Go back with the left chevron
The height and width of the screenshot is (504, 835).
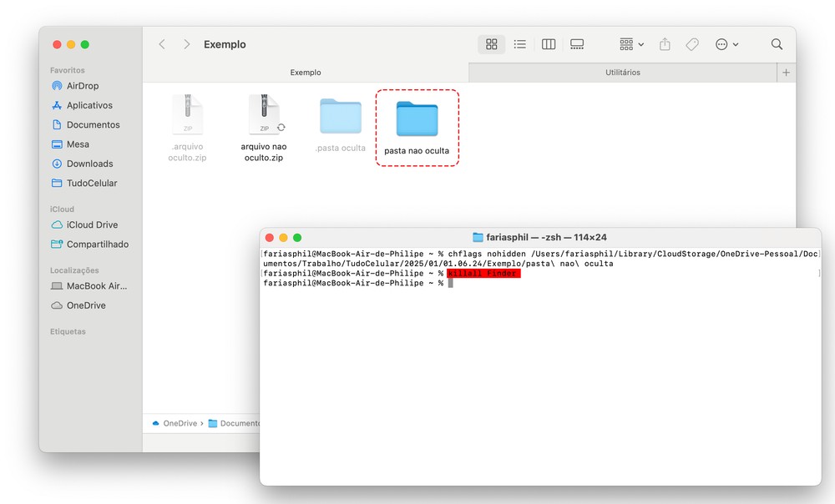tap(162, 44)
